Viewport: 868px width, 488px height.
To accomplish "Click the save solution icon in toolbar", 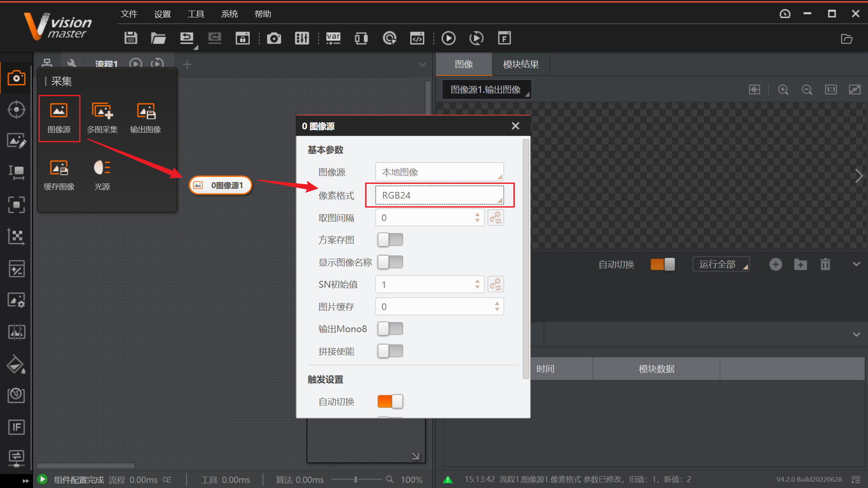I will (130, 38).
